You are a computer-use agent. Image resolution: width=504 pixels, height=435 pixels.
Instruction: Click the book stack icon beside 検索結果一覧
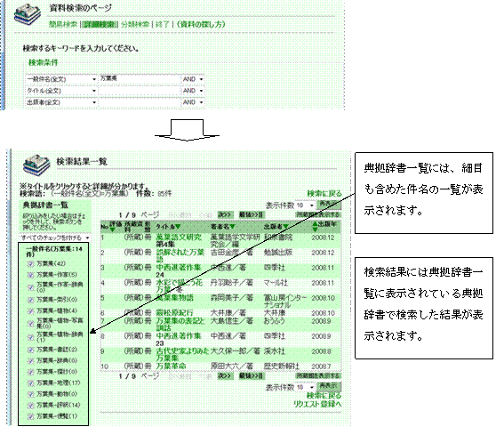point(36,165)
